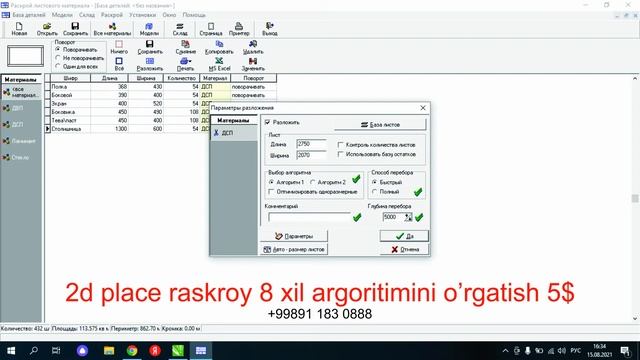Open the Склад toolbar icon
The height and width of the screenshot is (360, 640).
(180, 29)
